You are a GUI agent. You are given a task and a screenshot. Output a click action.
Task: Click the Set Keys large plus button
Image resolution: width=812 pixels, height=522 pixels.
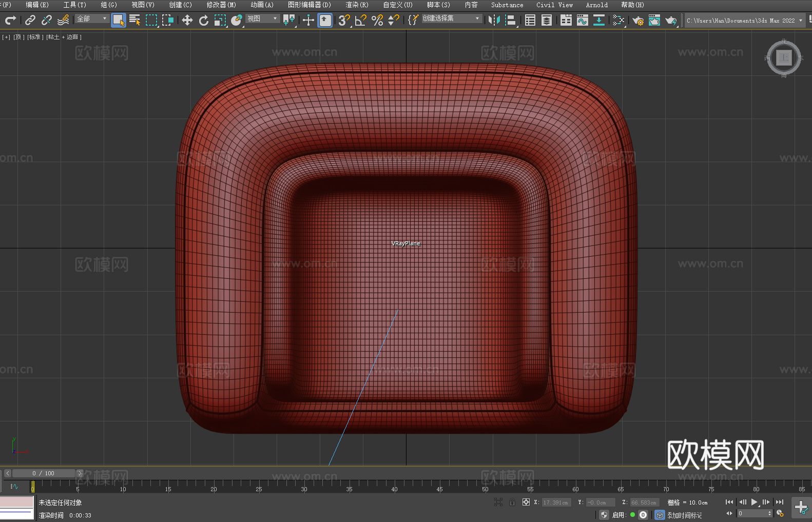pos(801,508)
